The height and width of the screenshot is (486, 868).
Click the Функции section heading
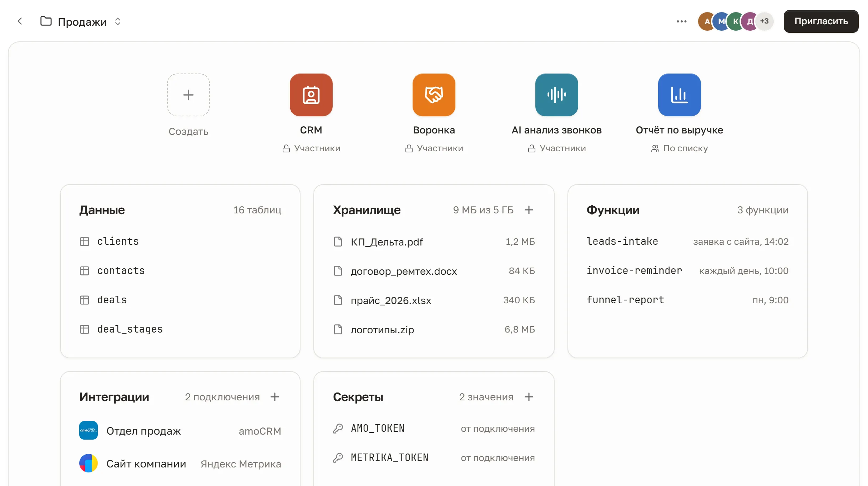(x=613, y=210)
